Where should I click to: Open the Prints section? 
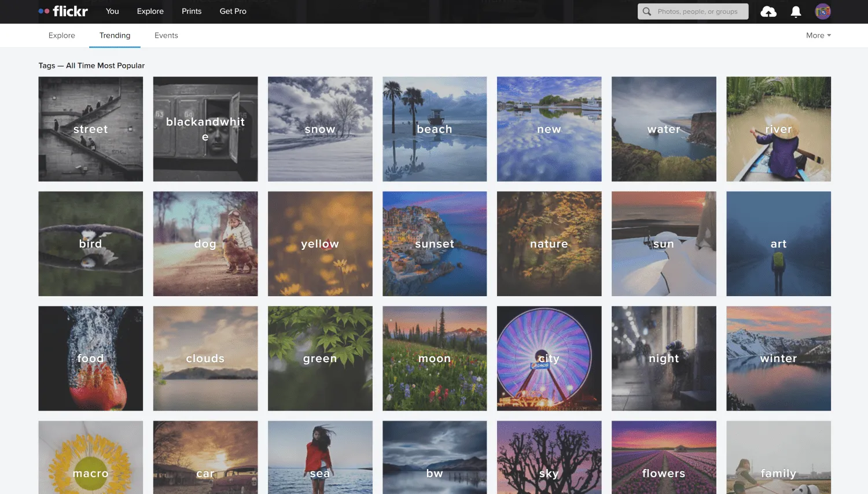click(x=191, y=11)
